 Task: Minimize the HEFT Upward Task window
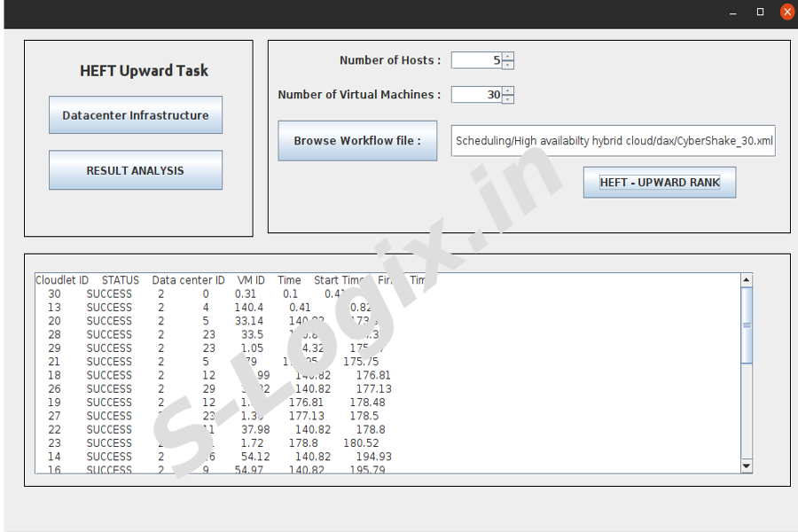[732, 12]
